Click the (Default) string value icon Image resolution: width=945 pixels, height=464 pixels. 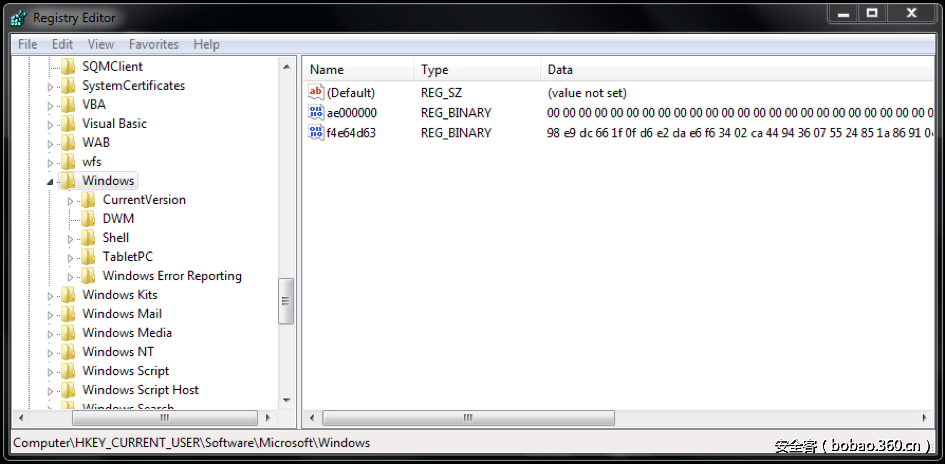tap(316, 92)
